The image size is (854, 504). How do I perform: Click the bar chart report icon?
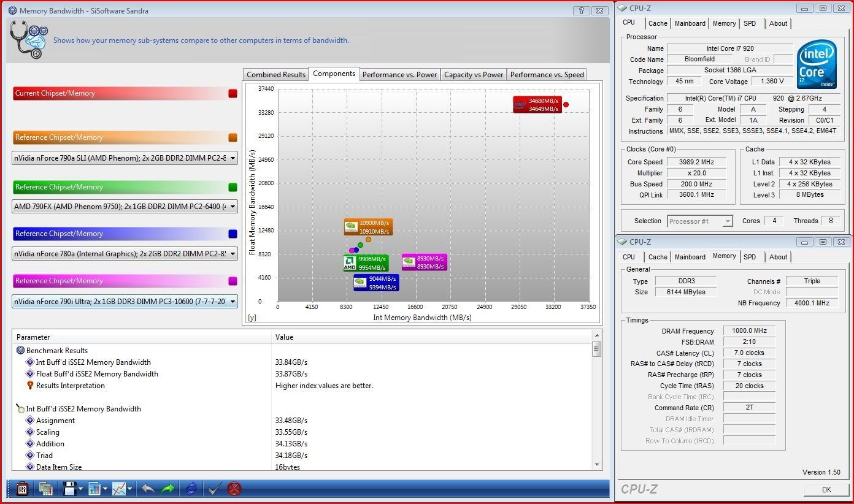[94, 489]
